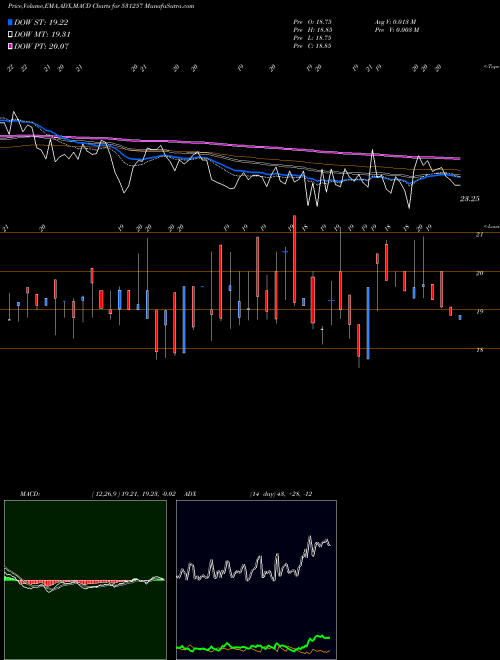The image size is (500, 660).
Task: Click the magenta long-term trend line end
Action: coord(458,159)
